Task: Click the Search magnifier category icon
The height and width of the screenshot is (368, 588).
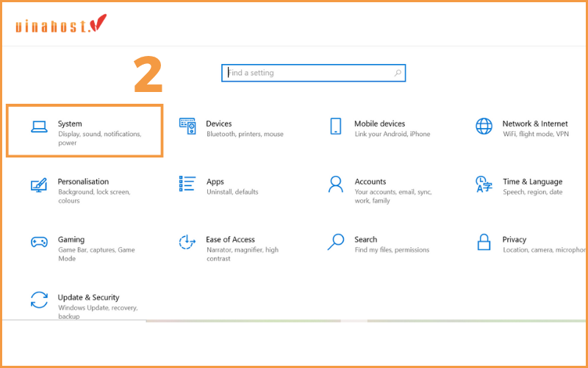Action: [x=336, y=242]
